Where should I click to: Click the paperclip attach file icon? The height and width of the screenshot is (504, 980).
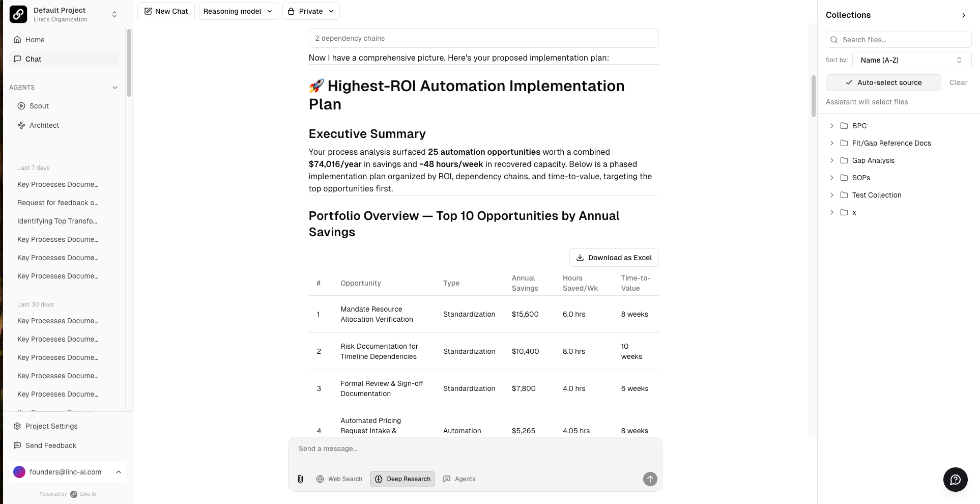point(300,479)
